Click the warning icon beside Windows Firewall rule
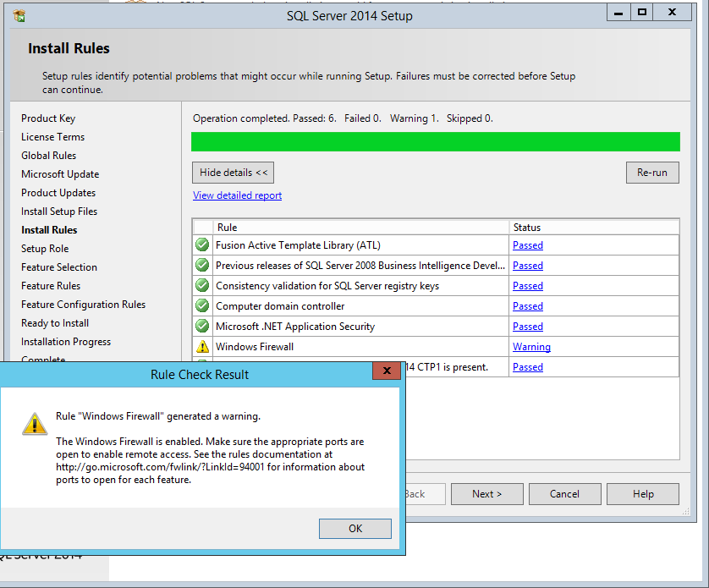Viewport: 709px width, 588px height. click(202, 347)
